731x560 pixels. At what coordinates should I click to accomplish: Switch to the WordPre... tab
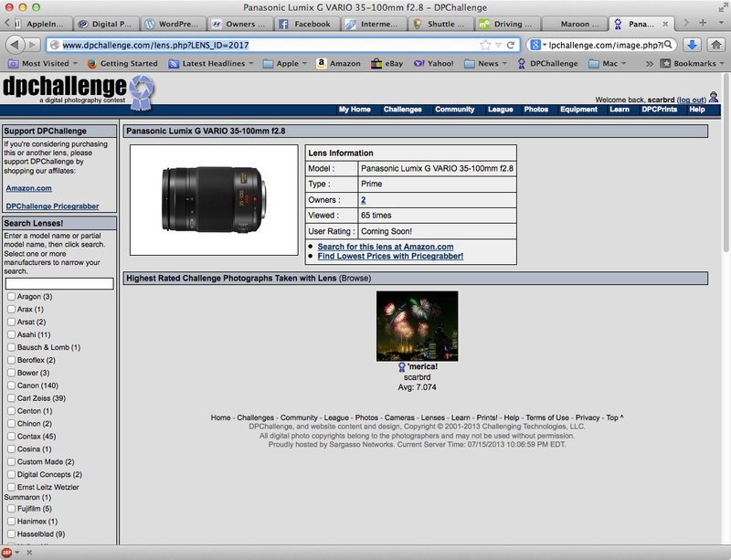click(173, 24)
